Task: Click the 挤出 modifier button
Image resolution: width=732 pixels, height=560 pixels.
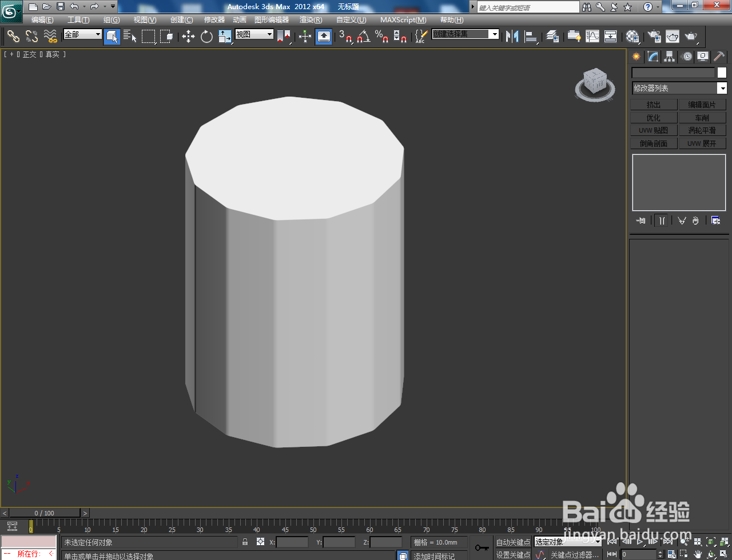Action: (x=654, y=105)
